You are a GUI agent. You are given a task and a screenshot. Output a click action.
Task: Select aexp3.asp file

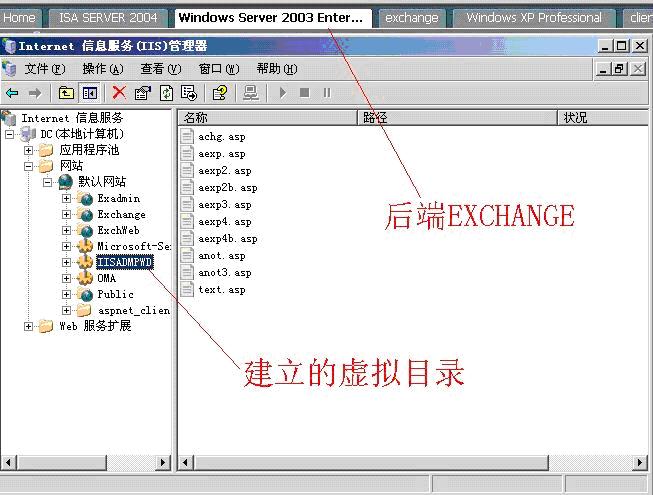[x=224, y=205]
